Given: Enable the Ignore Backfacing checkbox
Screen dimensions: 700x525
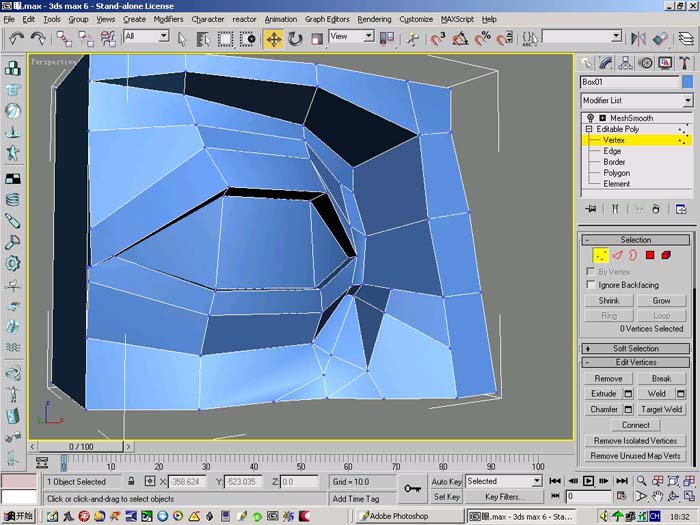Looking at the screenshot, I should pyautogui.click(x=590, y=284).
